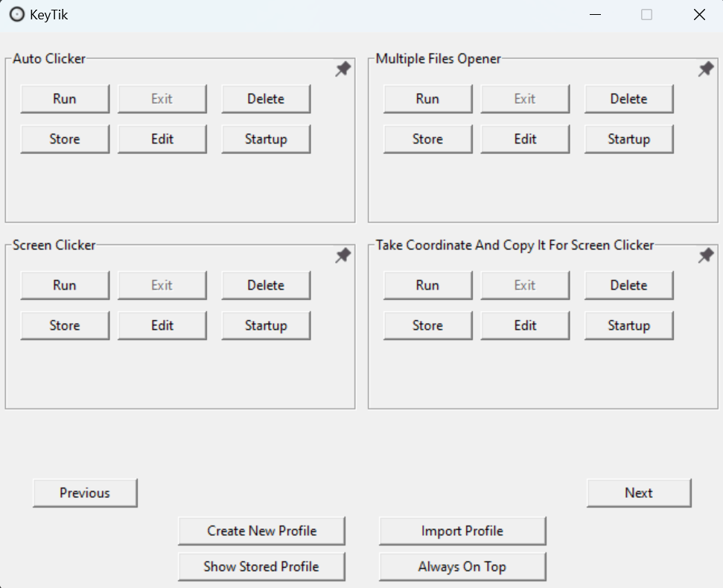The height and width of the screenshot is (588, 723).
Task: Pin the Take Coordinate profile
Action: (706, 255)
